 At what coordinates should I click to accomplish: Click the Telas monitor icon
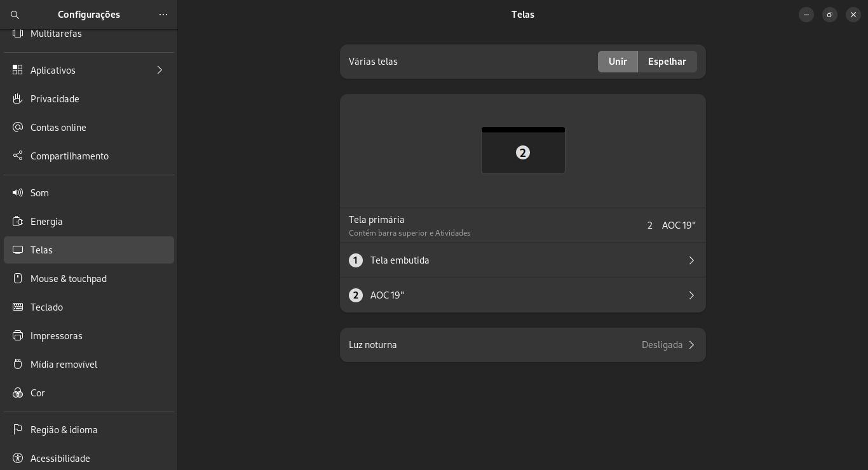[18, 250]
